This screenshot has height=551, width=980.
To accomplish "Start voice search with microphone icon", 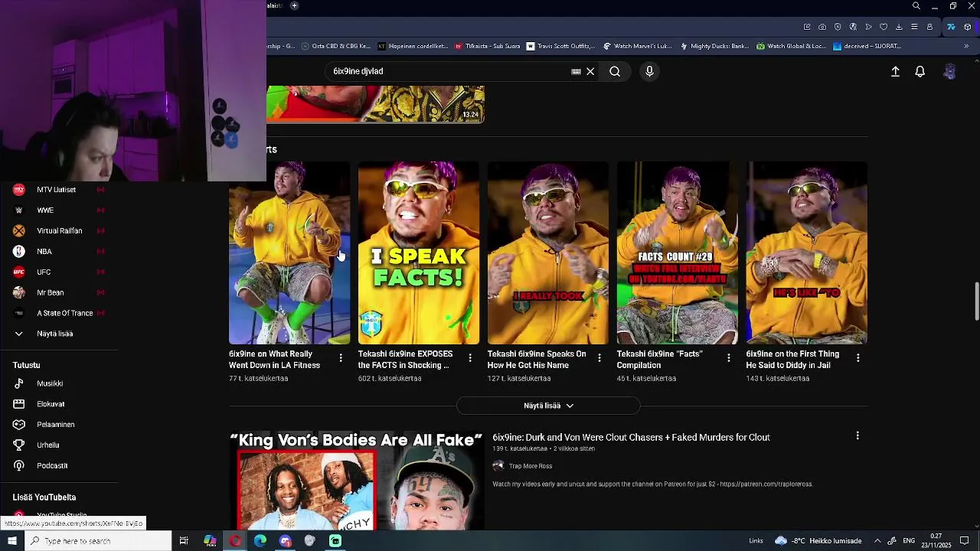I will point(649,71).
